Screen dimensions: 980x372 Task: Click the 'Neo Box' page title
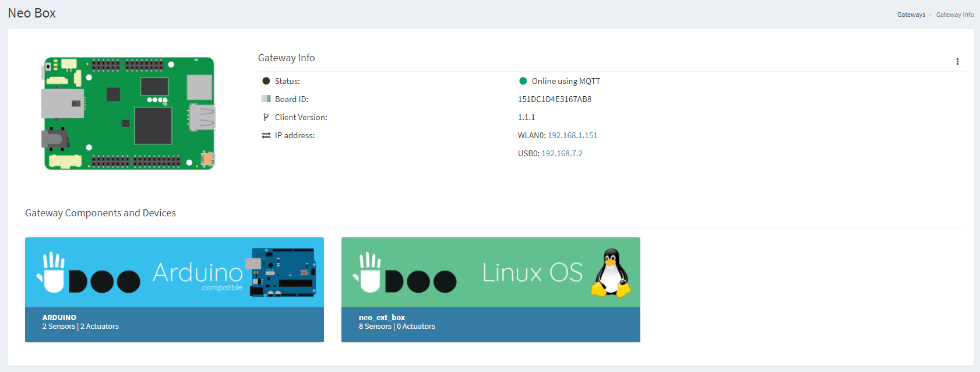[32, 13]
